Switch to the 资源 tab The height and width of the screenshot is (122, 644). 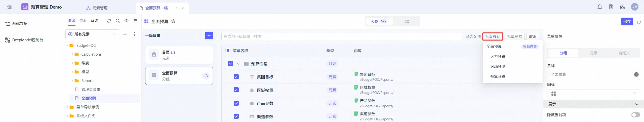[72, 21]
